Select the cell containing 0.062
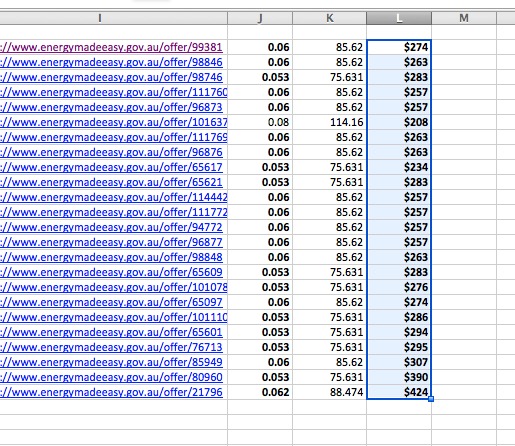Viewport: 515px width, 446px height. click(x=260, y=392)
